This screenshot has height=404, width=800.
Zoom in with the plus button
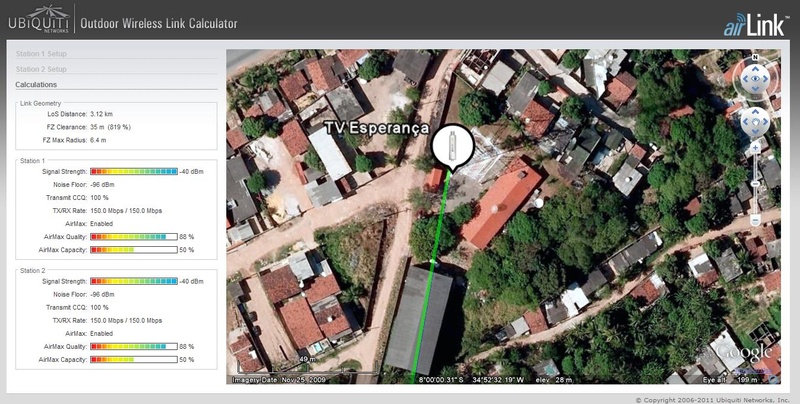tap(755, 148)
